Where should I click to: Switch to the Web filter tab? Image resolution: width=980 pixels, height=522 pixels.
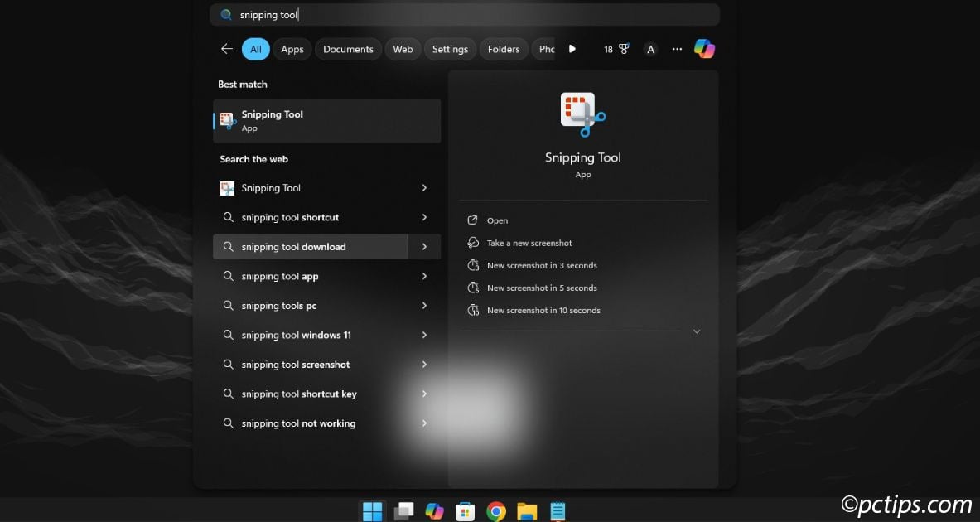coord(403,49)
